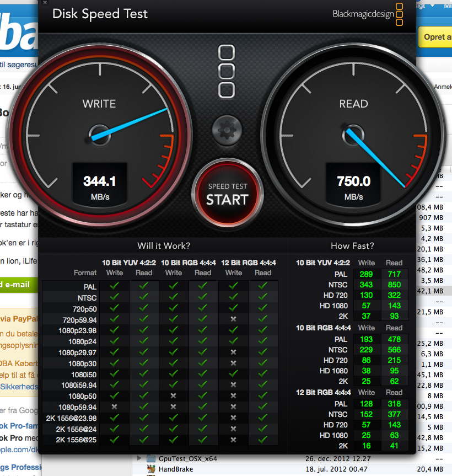The width and height of the screenshot is (452, 476).
Task: Click the 'How Fast?' heading
Action: pos(352,245)
